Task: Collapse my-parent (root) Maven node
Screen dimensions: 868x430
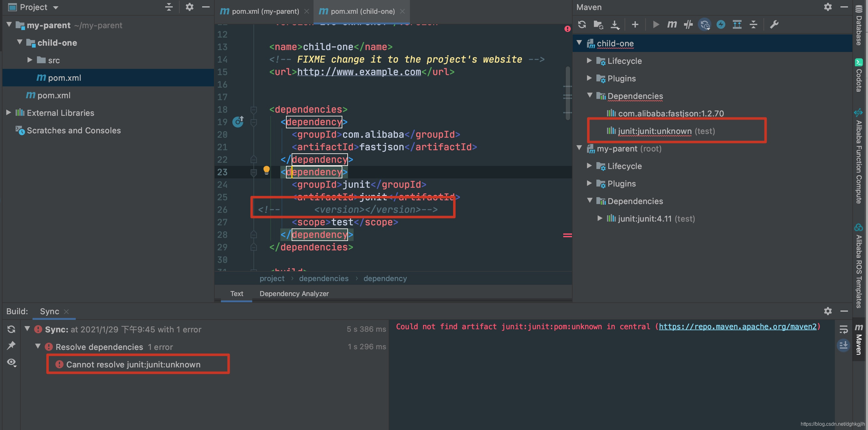Action: 579,148
